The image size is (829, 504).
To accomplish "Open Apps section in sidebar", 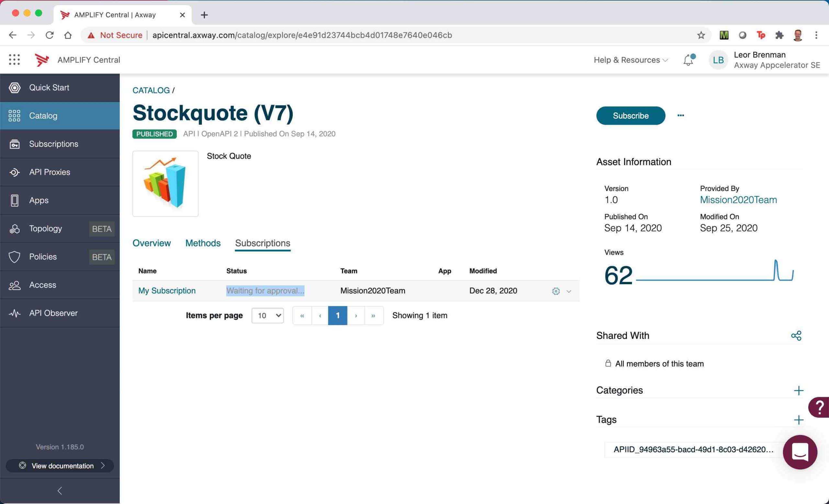I will coord(60,200).
